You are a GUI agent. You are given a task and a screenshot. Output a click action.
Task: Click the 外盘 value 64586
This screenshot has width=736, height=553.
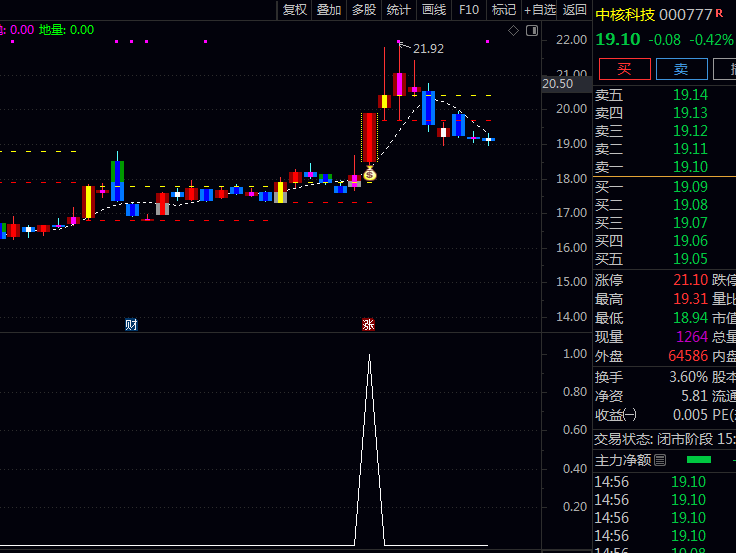pyautogui.click(x=688, y=356)
